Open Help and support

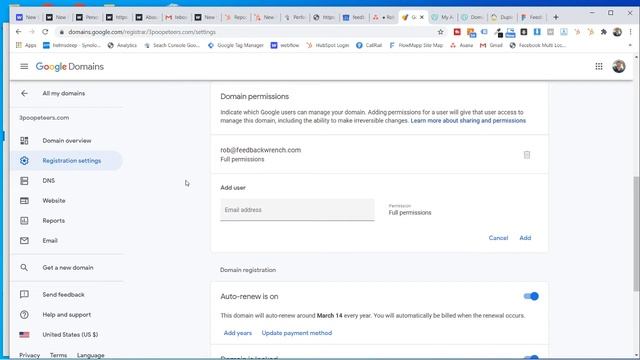[x=67, y=314]
